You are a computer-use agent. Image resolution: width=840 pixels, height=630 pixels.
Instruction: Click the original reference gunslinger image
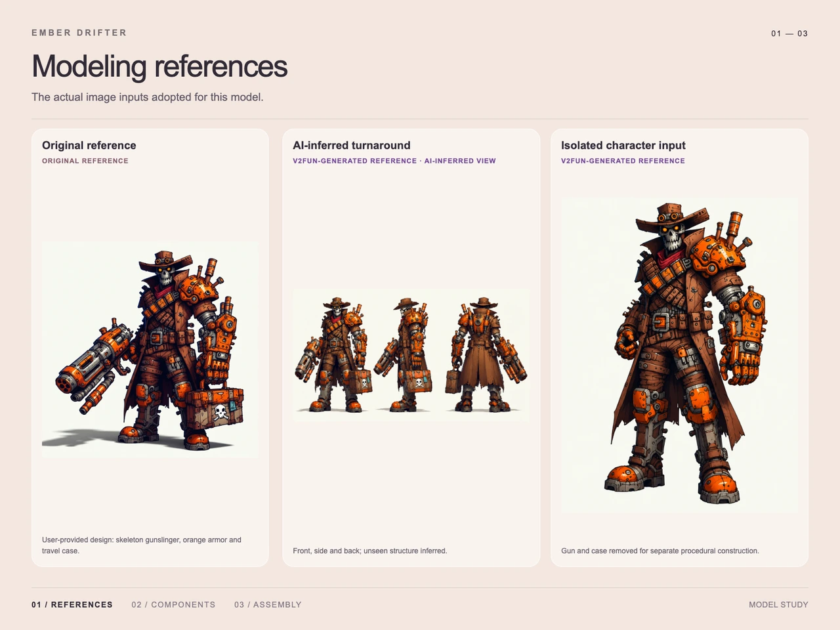pos(150,349)
